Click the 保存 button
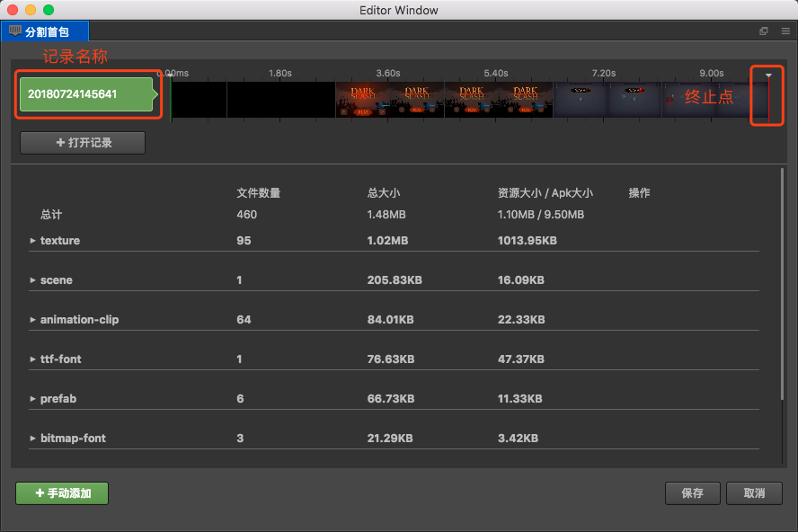The width and height of the screenshot is (798, 532). click(x=692, y=493)
